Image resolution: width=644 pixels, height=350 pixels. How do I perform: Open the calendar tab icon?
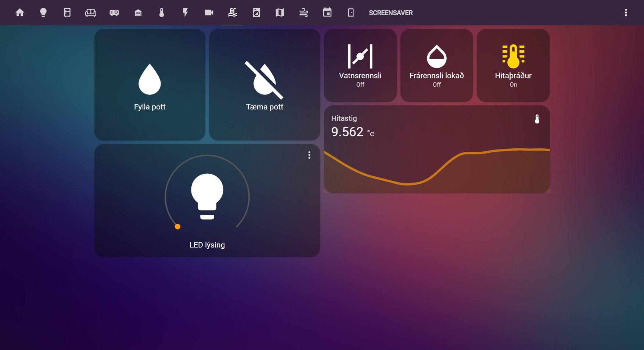[327, 13]
